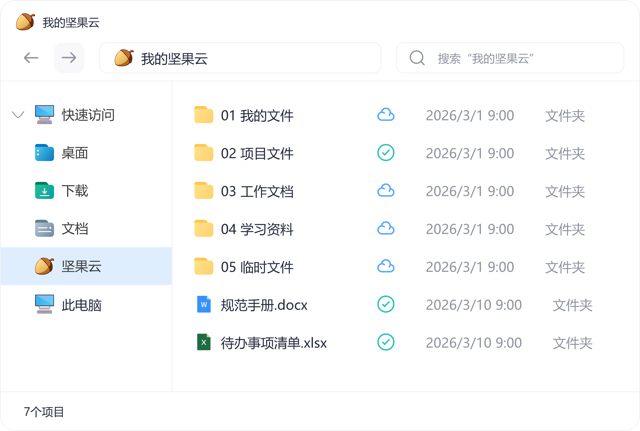This screenshot has width=640, height=431.
Task: Select the 03 工作文档 folder name
Action: (257, 191)
